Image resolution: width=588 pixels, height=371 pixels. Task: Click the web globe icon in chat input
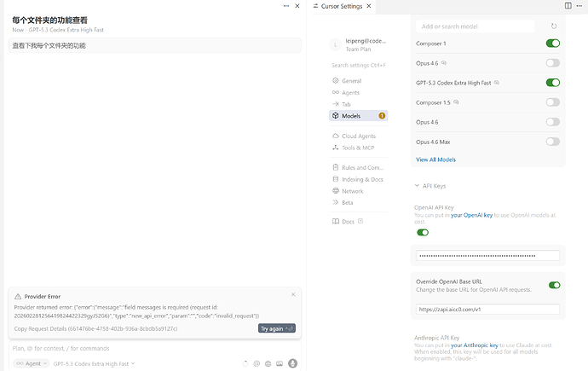click(x=268, y=363)
